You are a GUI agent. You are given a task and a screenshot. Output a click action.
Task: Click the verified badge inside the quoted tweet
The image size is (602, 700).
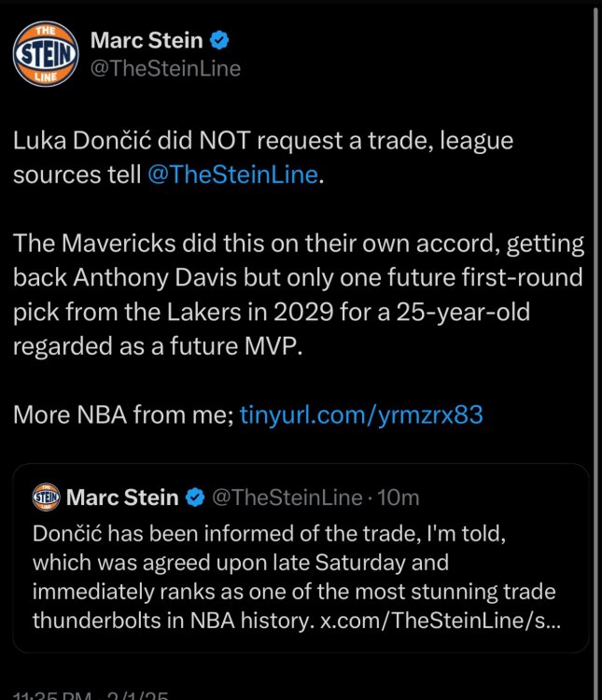pos(195,497)
